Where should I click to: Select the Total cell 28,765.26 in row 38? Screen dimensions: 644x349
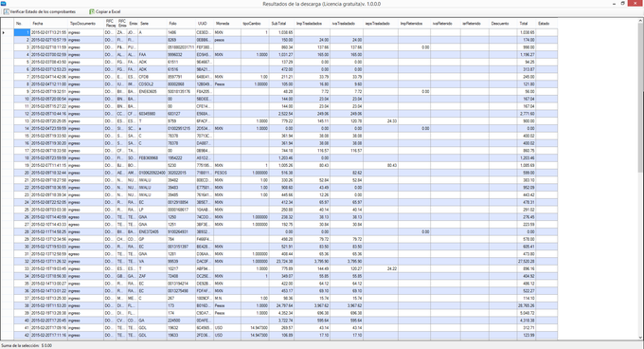(527, 305)
